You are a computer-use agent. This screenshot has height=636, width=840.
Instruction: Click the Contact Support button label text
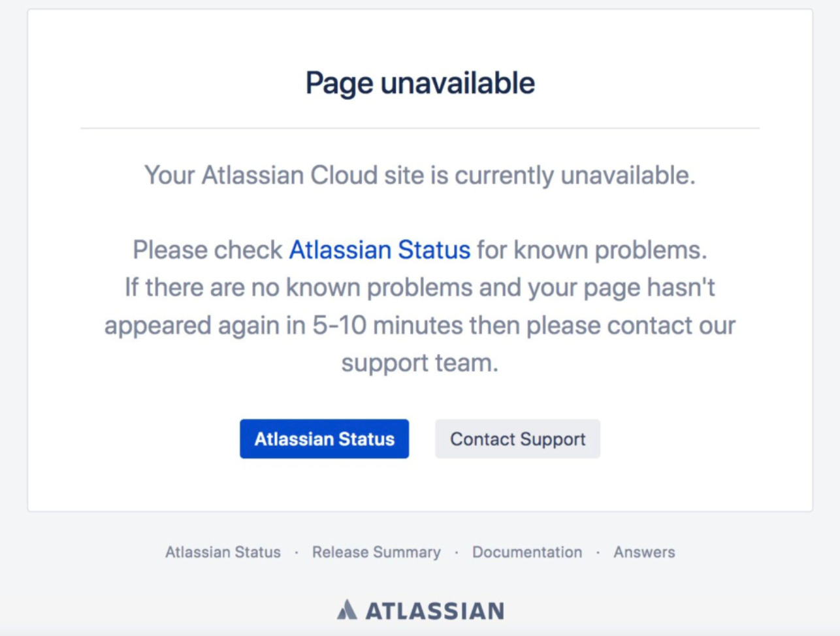tap(517, 439)
